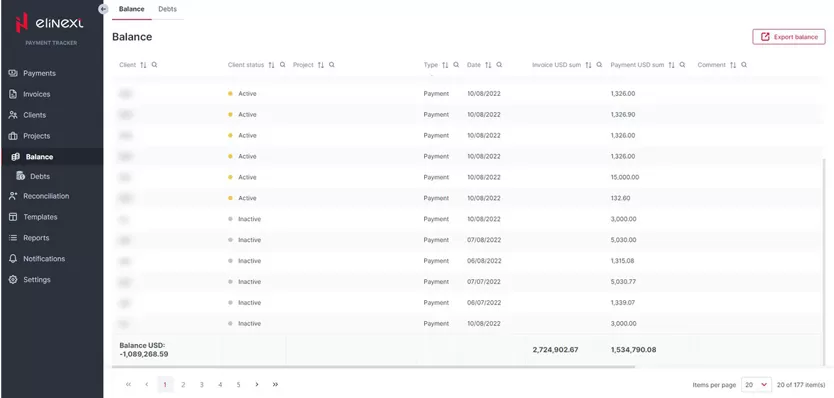Click the 15,000.00 payment value
Viewport: 834px width, 398px height.
[x=625, y=177]
